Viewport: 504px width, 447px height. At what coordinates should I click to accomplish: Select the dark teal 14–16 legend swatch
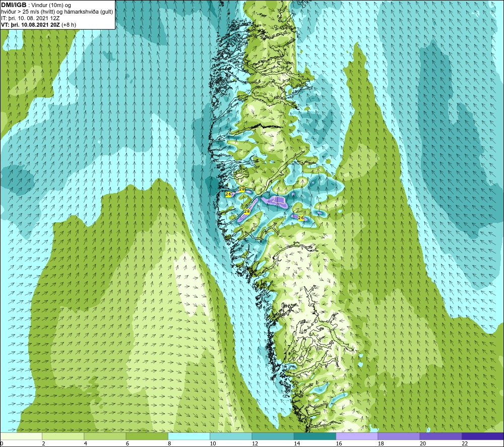tap(315, 436)
